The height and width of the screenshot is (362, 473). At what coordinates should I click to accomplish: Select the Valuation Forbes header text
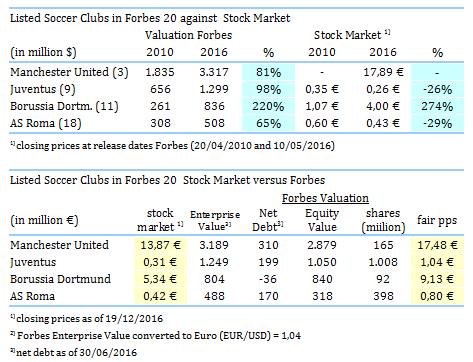(188, 35)
